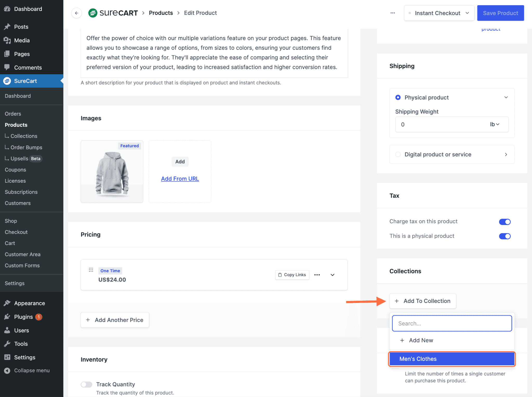532x397 pixels.
Task: Toggle This is a physical product switch
Action: [504, 236]
